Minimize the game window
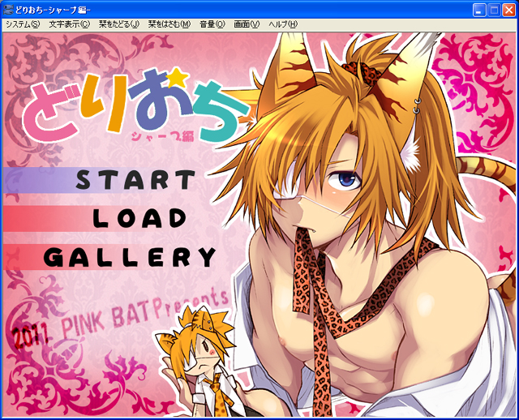Image resolution: width=519 pixels, height=420 pixels. [x=479, y=11]
